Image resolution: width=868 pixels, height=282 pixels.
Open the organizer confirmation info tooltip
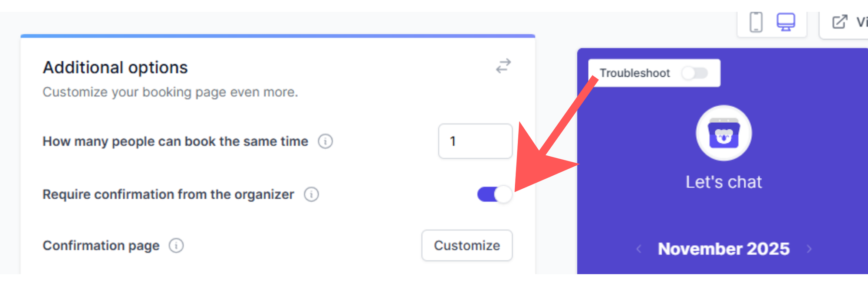(x=311, y=194)
